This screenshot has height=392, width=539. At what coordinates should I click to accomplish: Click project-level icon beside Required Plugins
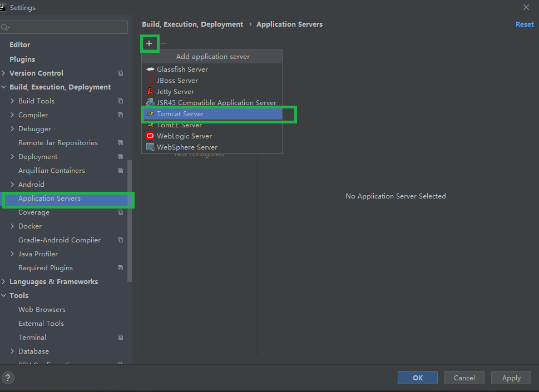(x=120, y=267)
